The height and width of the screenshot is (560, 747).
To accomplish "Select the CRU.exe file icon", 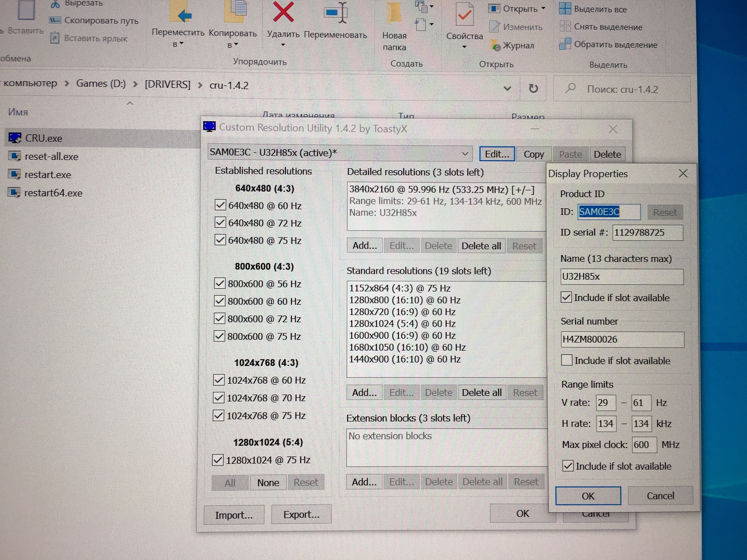I will [x=15, y=138].
